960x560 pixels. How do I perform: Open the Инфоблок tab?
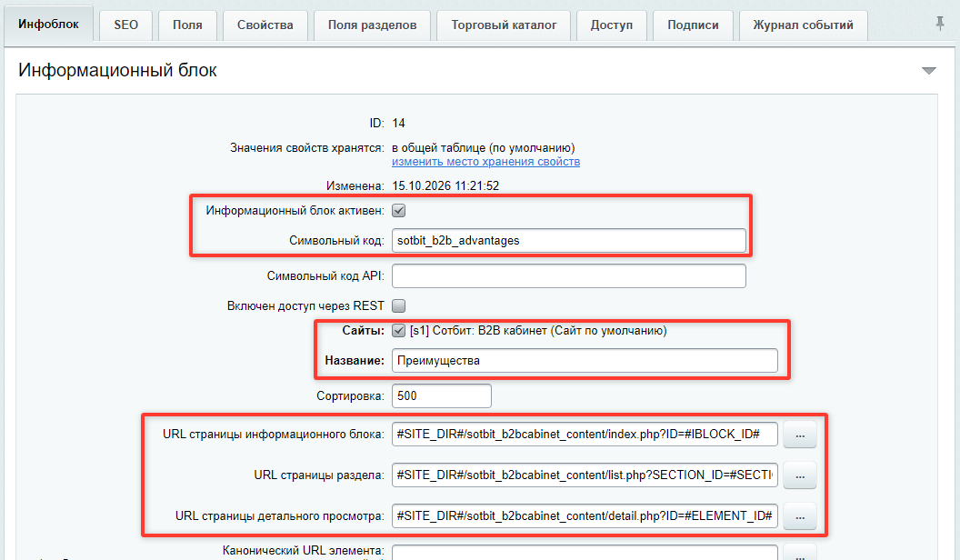(x=48, y=25)
